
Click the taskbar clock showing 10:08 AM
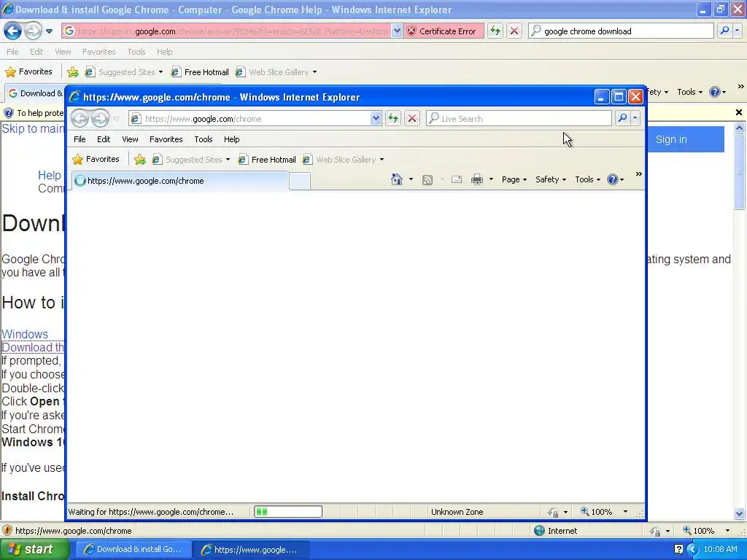coord(720,550)
